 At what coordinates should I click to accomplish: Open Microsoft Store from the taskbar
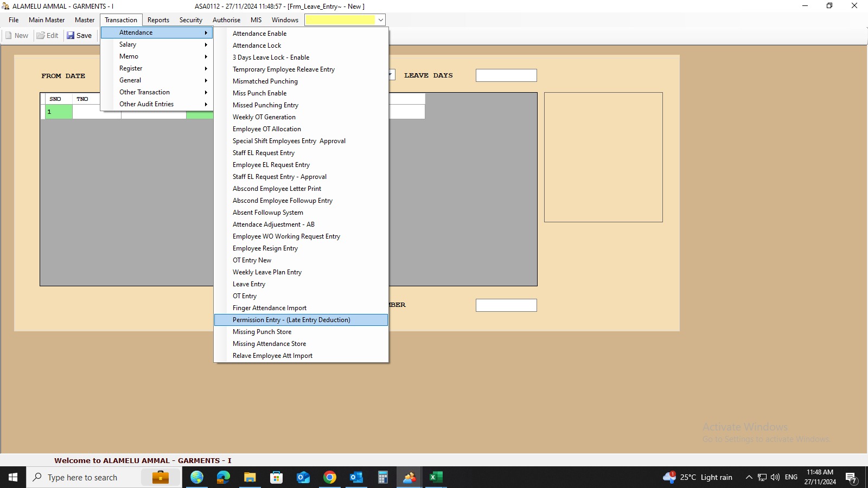(276, 477)
